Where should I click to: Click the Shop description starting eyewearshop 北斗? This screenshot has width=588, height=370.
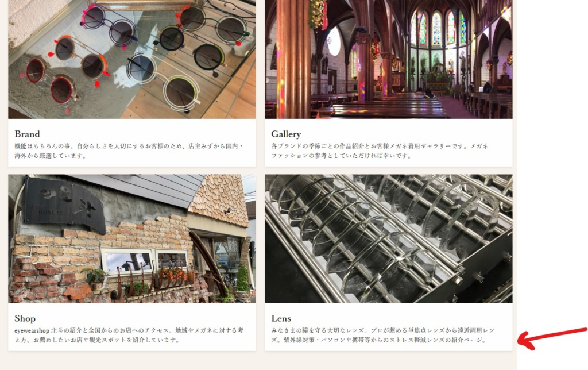click(129, 335)
